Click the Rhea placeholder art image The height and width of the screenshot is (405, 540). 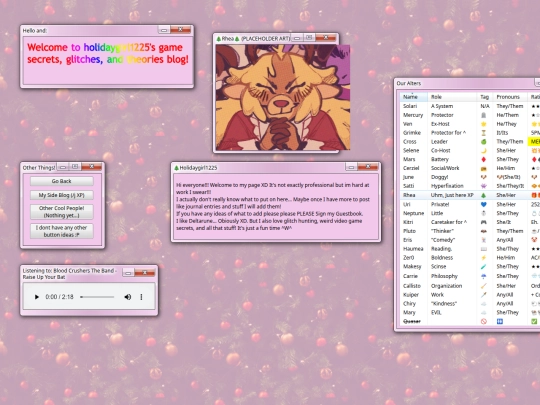(282, 97)
